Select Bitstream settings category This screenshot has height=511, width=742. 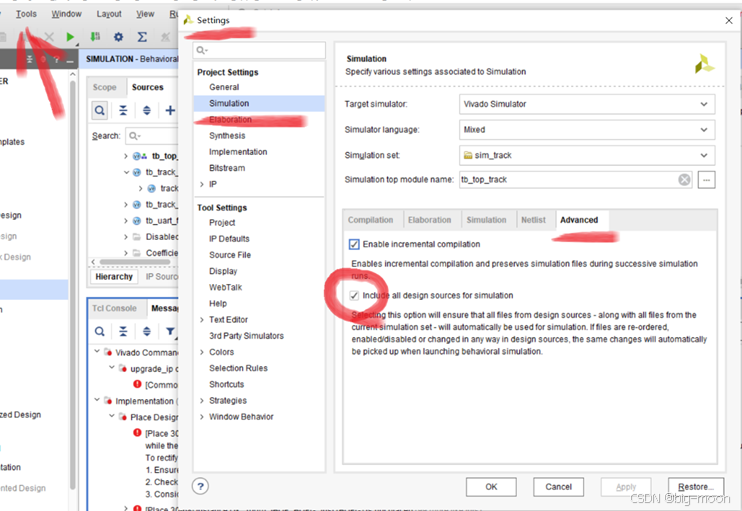(x=227, y=168)
